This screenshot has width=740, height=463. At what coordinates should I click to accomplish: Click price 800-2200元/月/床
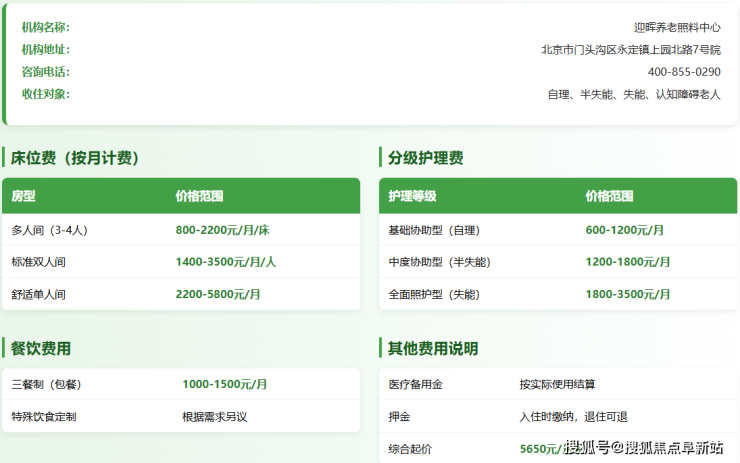222,230
